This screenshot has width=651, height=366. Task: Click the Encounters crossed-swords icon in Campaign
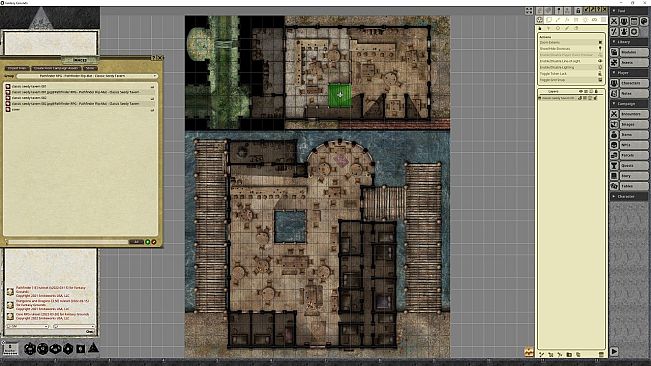614,114
